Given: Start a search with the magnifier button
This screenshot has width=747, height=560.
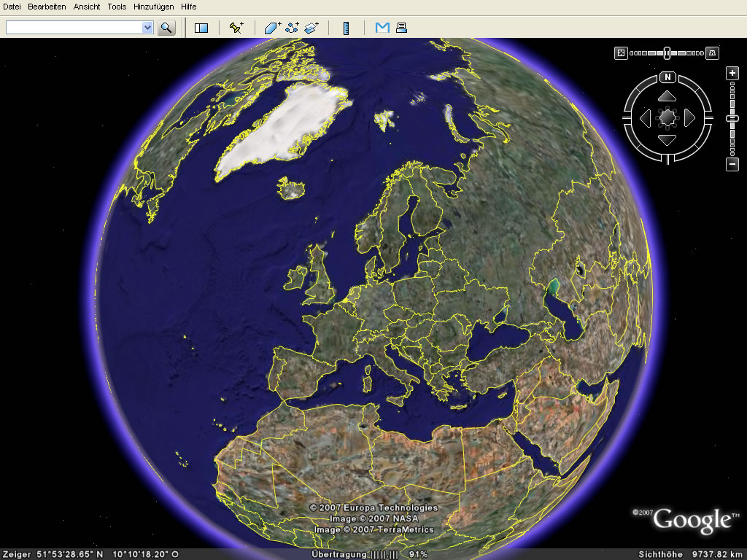Looking at the screenshot, I should pyautogui.click(x=167, y=27).
